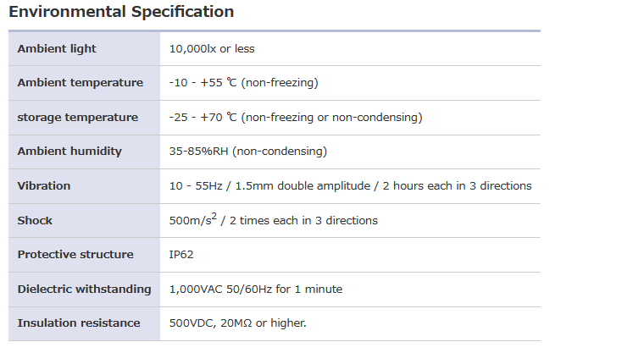The width and height of the screenshot is (644, 353).
Task: Select the Ambient temperature row label
Action: coord(80,83)
